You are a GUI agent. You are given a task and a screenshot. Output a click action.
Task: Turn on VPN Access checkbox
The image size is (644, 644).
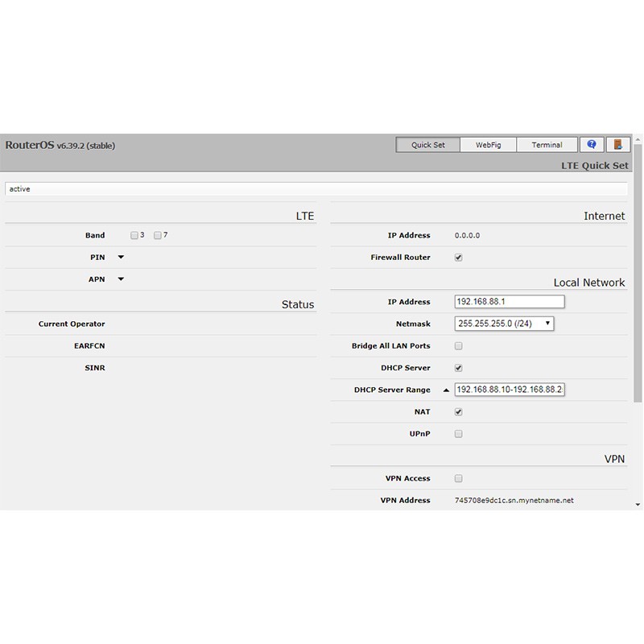coord(459,478)
